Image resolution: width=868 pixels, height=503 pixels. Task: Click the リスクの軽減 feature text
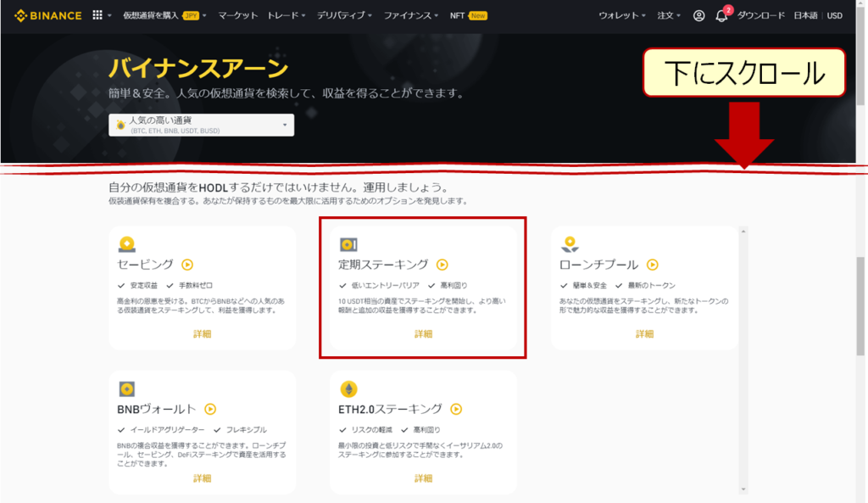(x=372, y=430)
